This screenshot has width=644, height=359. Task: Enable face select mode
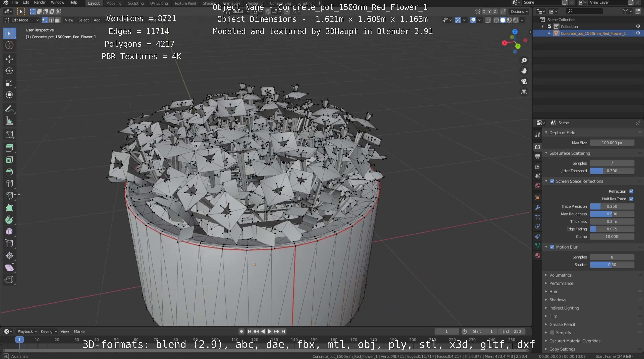click(x=57, y=20)
